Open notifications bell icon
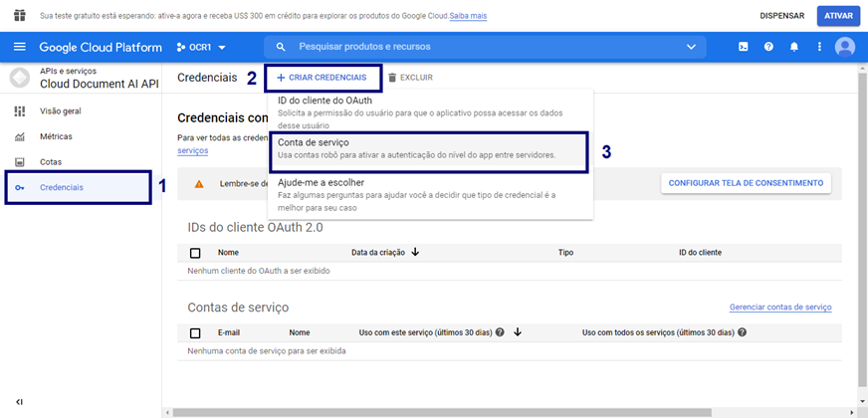Viewport: 868px width, 418px height. point(794,47)
